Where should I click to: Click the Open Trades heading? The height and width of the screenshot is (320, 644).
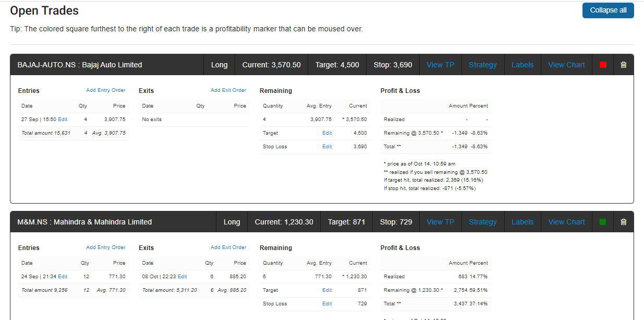click(x=44, y=10)
